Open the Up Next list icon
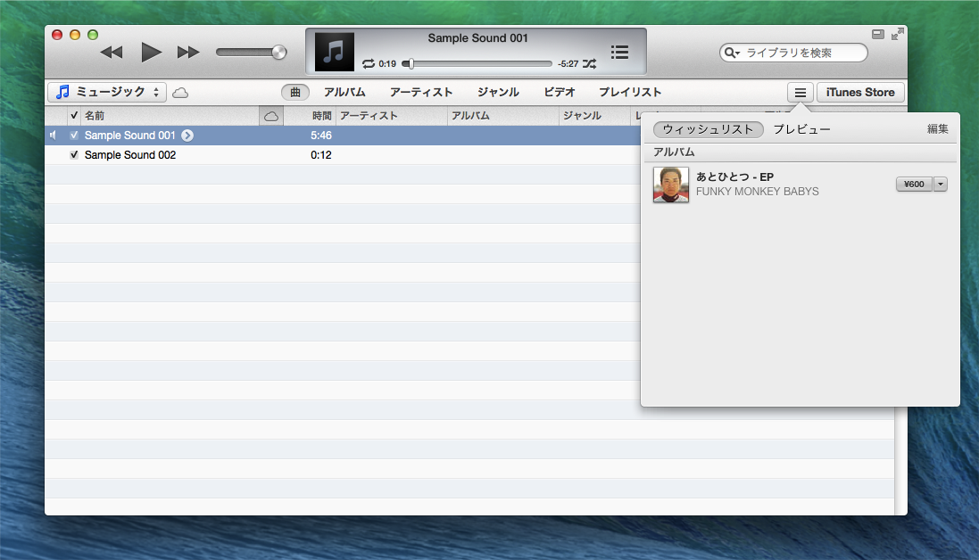This screenshot has height=560, width=979. [619, 53]
